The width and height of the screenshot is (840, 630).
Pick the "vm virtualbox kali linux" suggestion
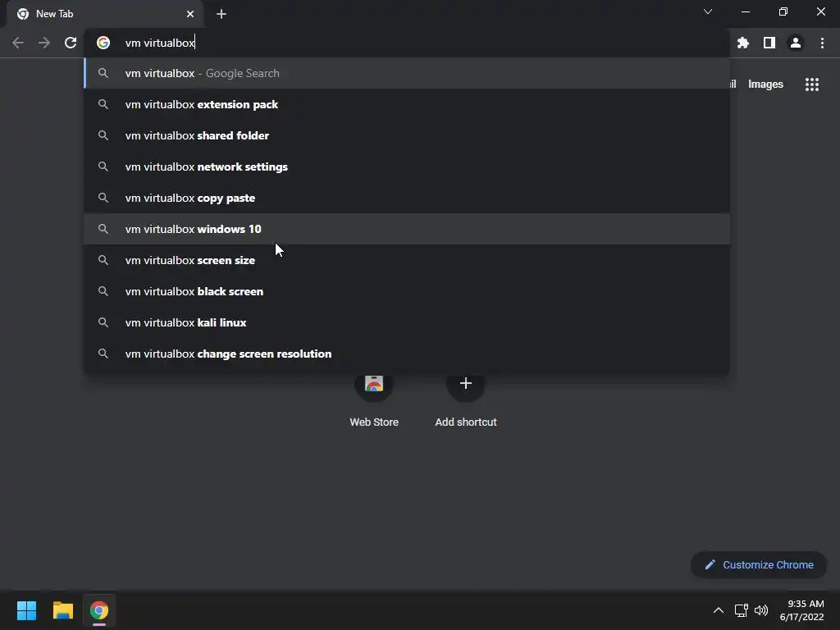[186, 322]
